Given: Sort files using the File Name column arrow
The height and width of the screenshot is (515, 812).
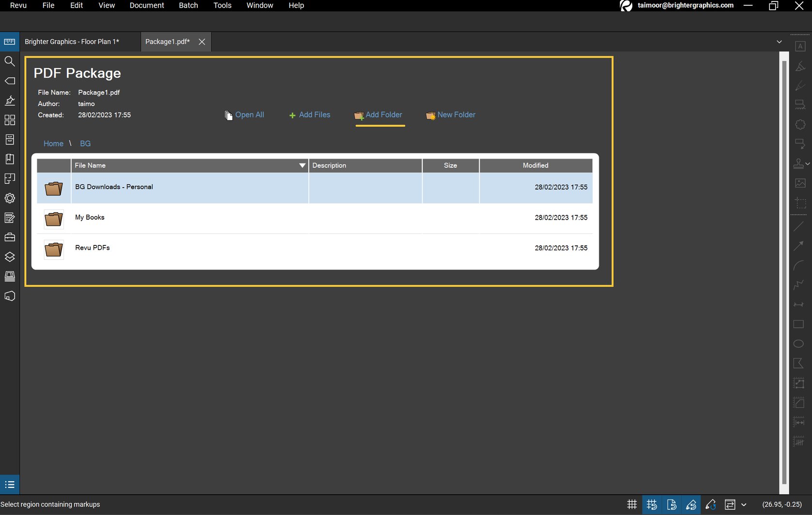Looking at the screenshot, I should tap(302, 165).
